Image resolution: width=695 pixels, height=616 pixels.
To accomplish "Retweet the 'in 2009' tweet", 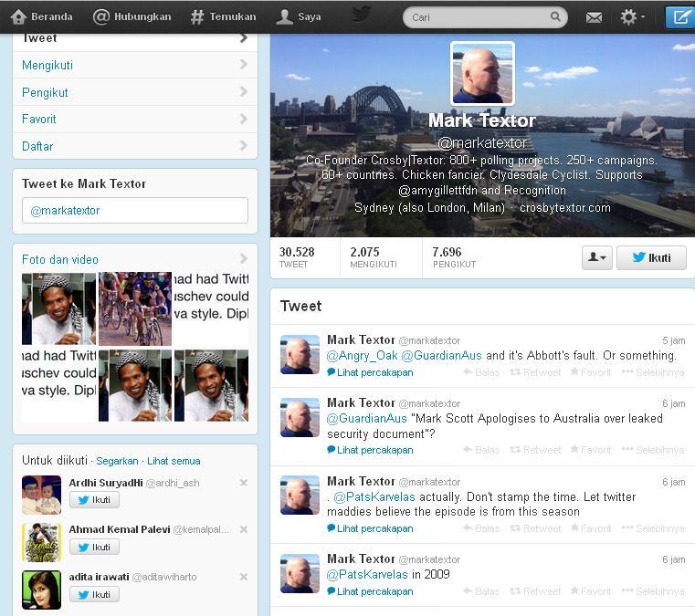I will [535, 591].
